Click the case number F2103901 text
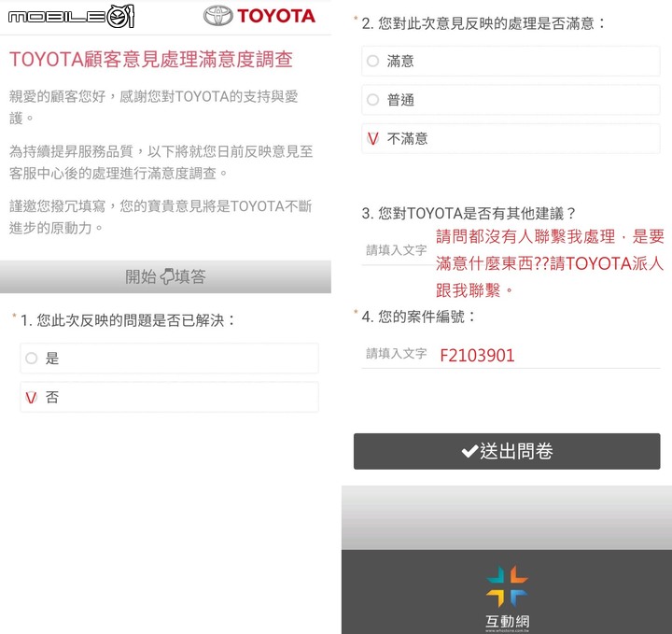This screenshot has height=634, width=672. pos(477,356)
